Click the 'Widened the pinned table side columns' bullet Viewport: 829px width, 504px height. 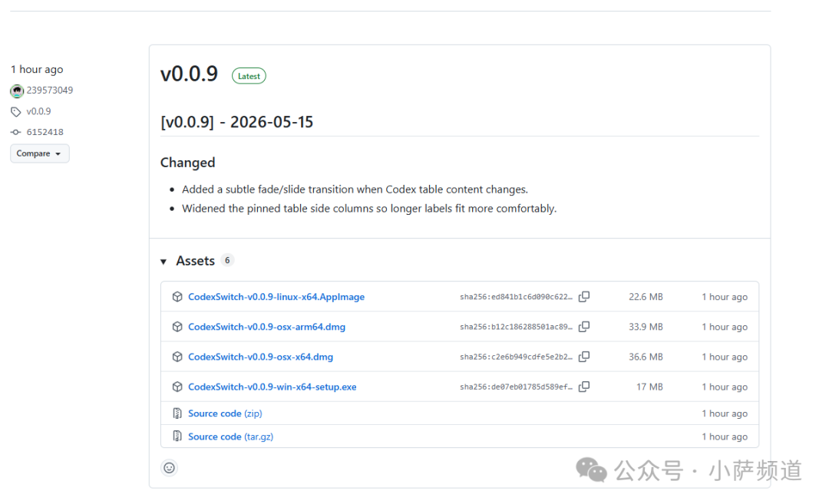[369, 209]
